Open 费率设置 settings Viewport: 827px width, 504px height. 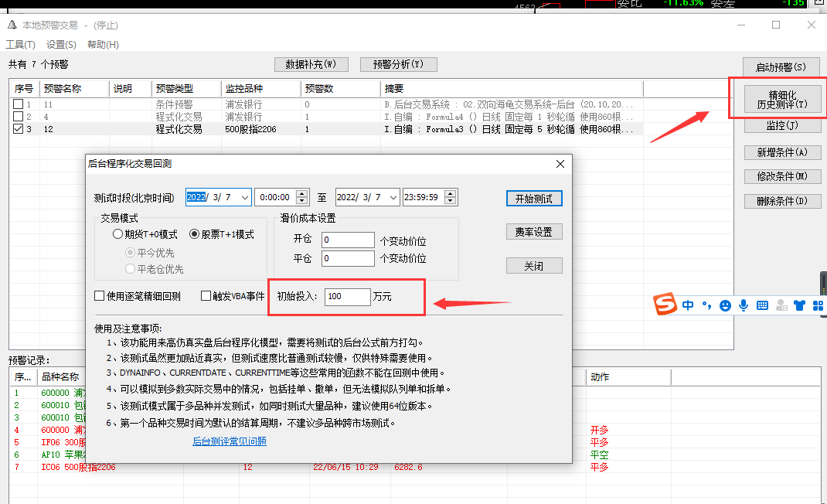pos(534,232)
